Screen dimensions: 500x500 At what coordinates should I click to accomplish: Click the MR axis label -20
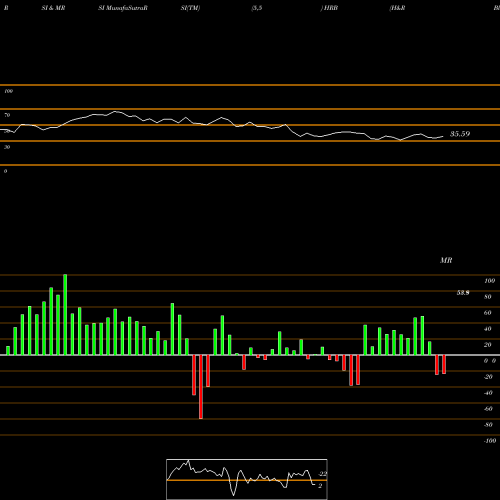[x=488, y=377]
